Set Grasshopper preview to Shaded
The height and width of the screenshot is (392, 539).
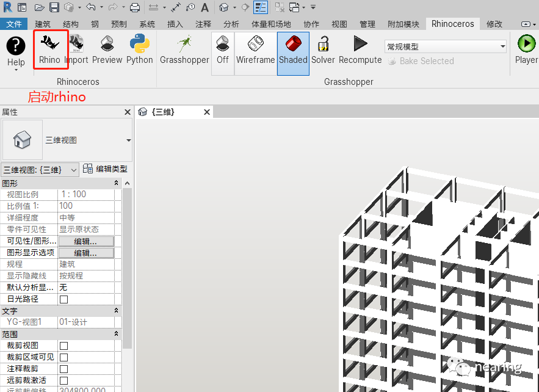[293, 53]
